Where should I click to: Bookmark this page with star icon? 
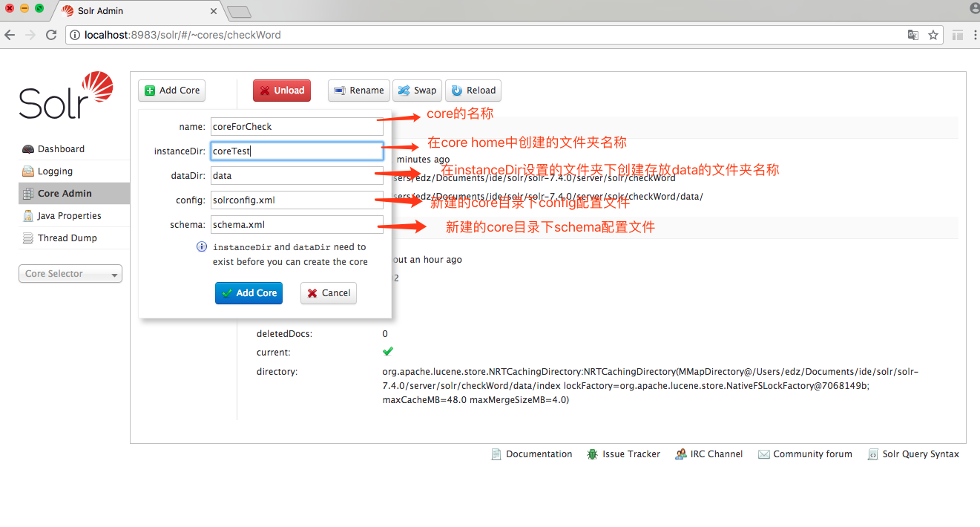pos(933,35)
